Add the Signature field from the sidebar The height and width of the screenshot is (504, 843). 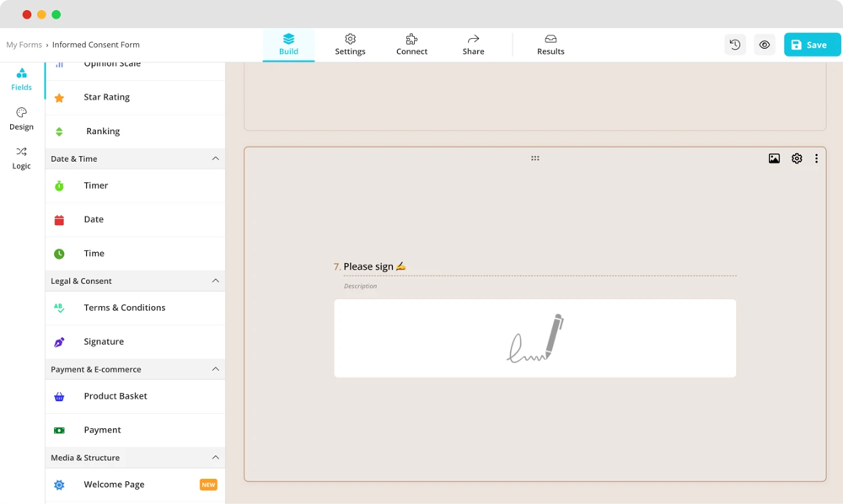coord(104,342)
